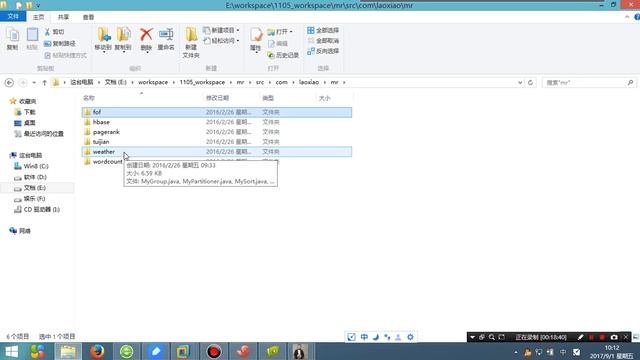
Task: Click Select all in ribbon
Action: point(323,30)
